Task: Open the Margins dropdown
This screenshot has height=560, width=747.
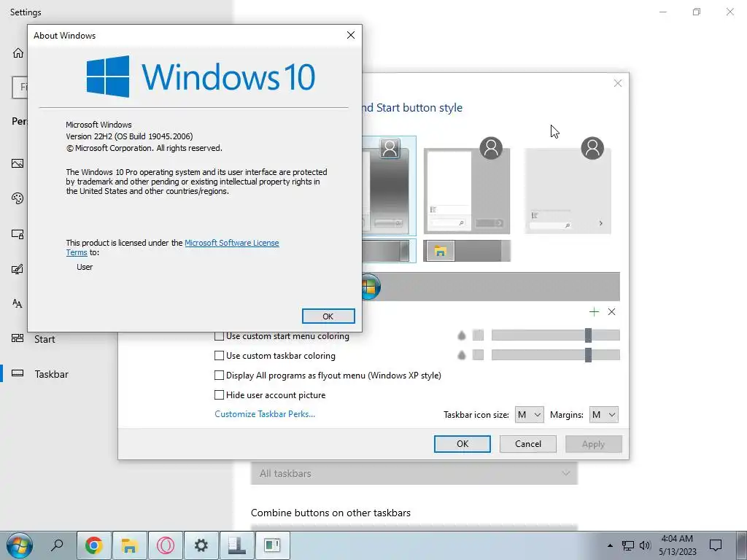Action: (603, 415)
